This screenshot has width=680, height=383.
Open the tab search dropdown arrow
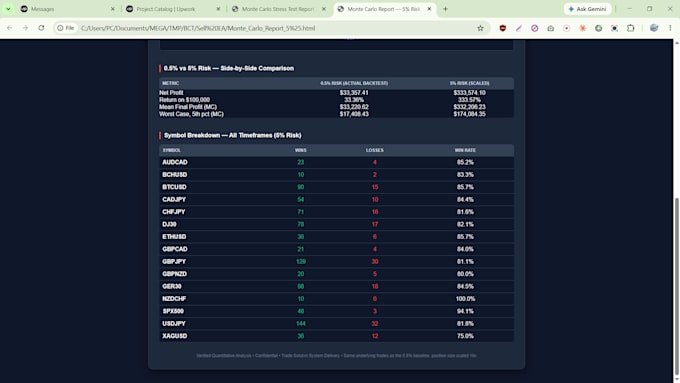8,9
